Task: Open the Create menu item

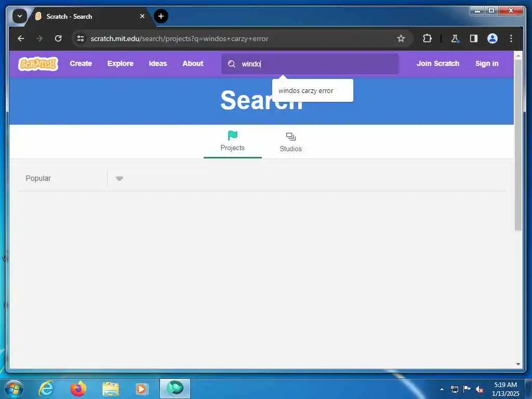Action: 81,64
